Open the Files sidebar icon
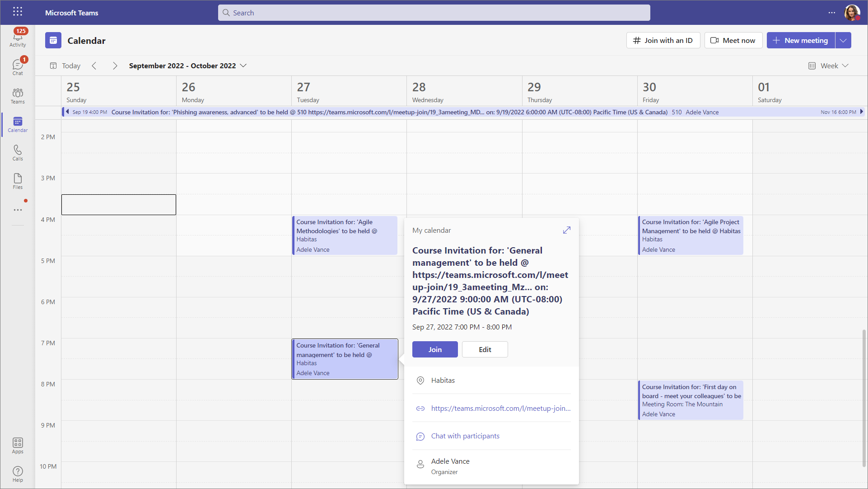This screenshot has width=868, height=489. point(18,181)
